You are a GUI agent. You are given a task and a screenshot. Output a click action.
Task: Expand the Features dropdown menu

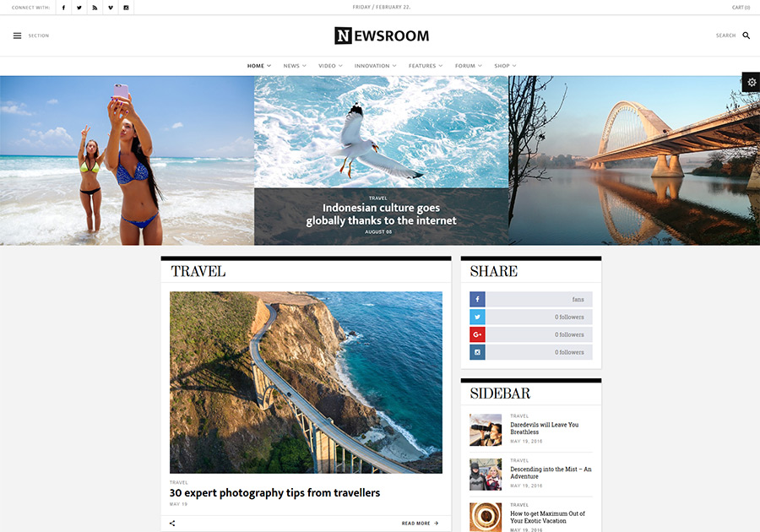pos(425,66)
